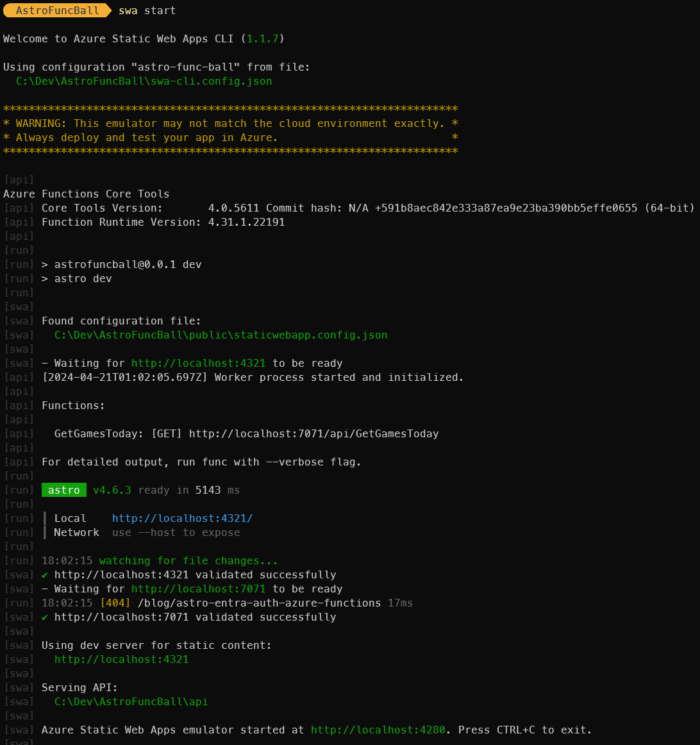Screen dimensions: 700x745
Task: Open localhost:4321 link in first Waiting line
Action: pos(199,364)
